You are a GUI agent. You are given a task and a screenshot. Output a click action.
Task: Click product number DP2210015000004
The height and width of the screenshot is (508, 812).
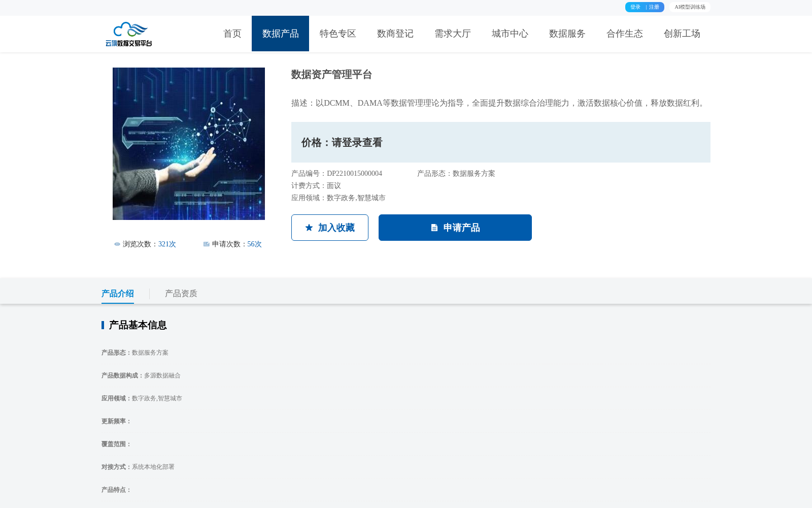(x=354, y=174)
